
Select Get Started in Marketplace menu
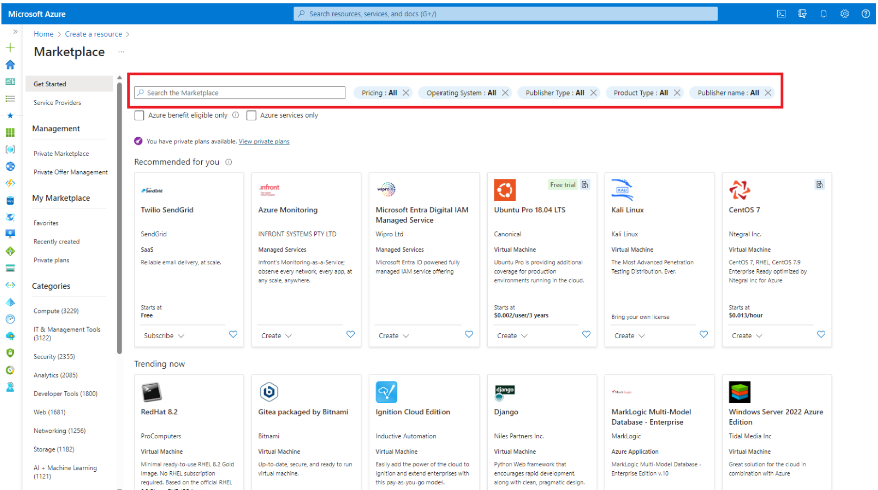tap(69, 84)
